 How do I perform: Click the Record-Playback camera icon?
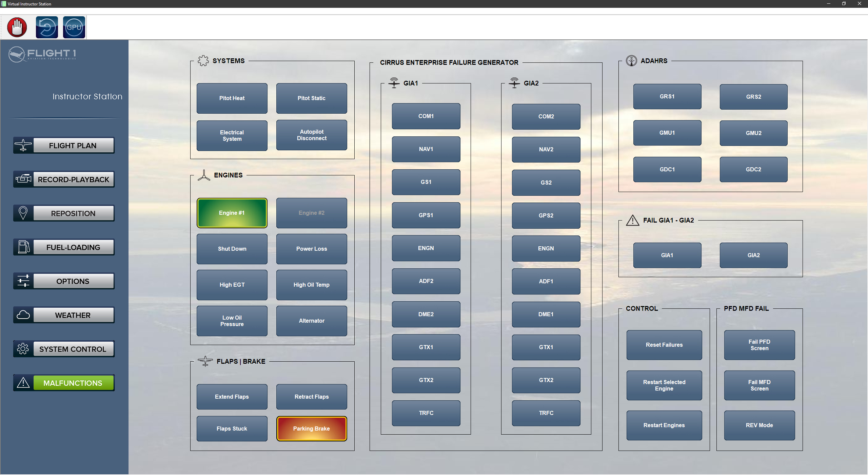tap(23, 179)
